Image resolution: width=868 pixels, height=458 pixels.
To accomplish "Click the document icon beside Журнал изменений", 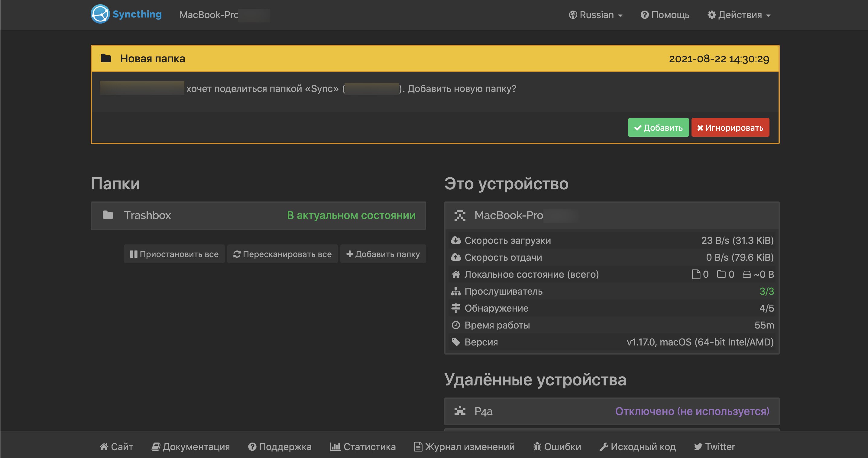I will [418, 447].
